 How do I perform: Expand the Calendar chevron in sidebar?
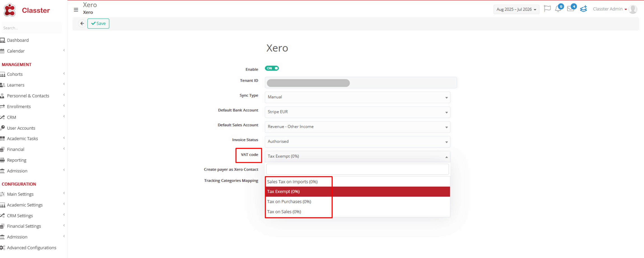pyautogui.click(x=64, y=50)
